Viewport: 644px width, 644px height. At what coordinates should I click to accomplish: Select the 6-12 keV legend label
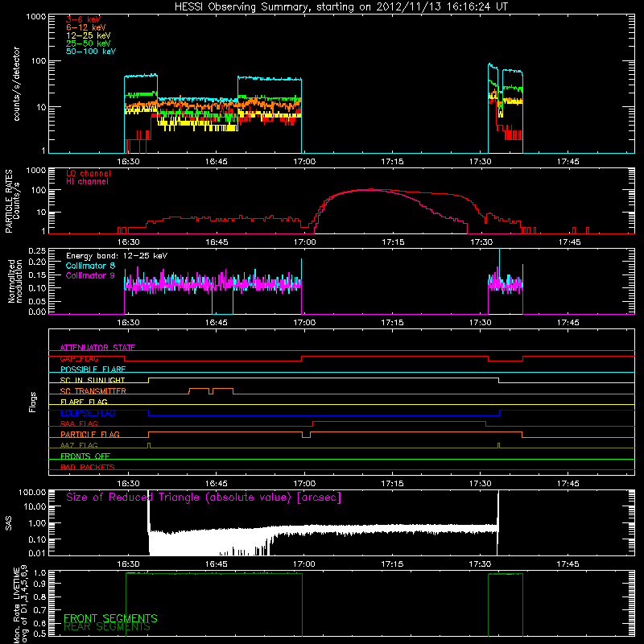coord(86,27)
